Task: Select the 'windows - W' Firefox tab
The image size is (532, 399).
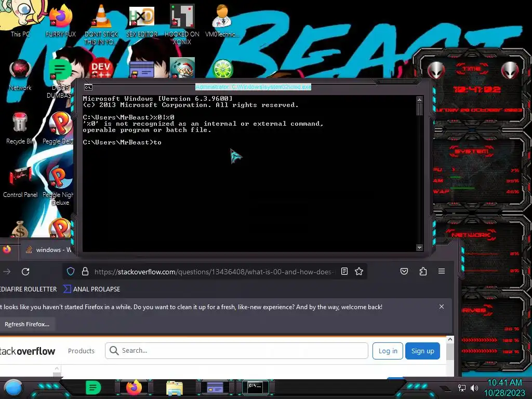Action: [47, 250]
